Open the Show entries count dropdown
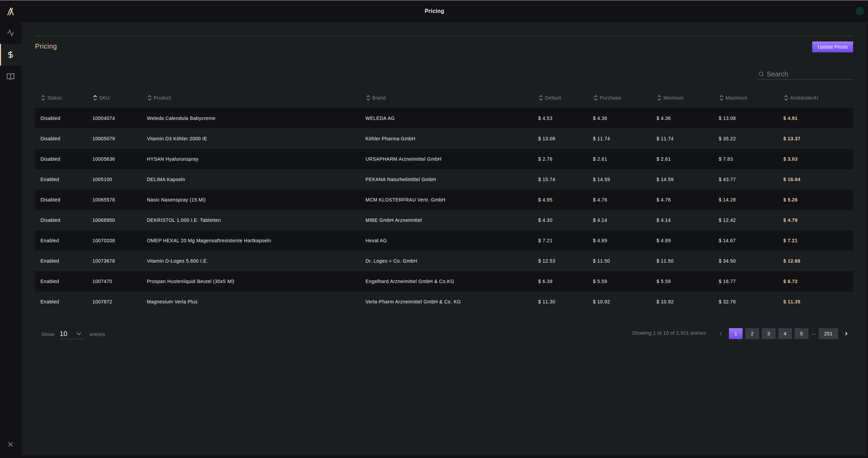This screenshot has width=868, height=458. (71, 334)
